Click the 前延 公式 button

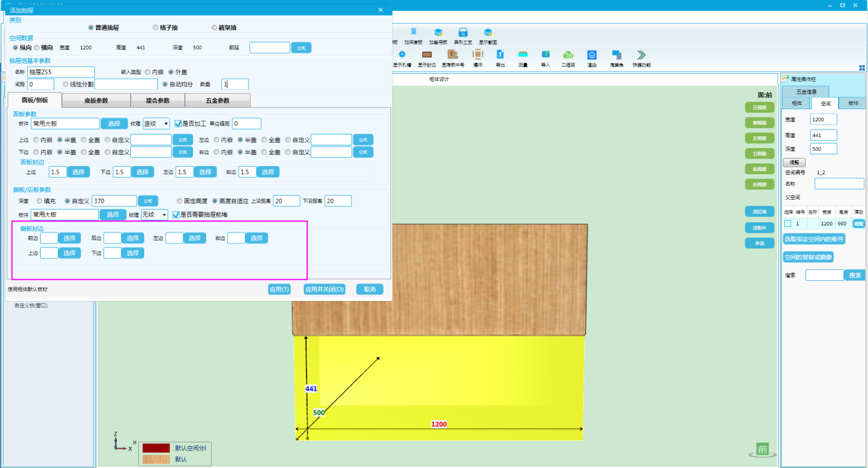[x=301, y=48]
